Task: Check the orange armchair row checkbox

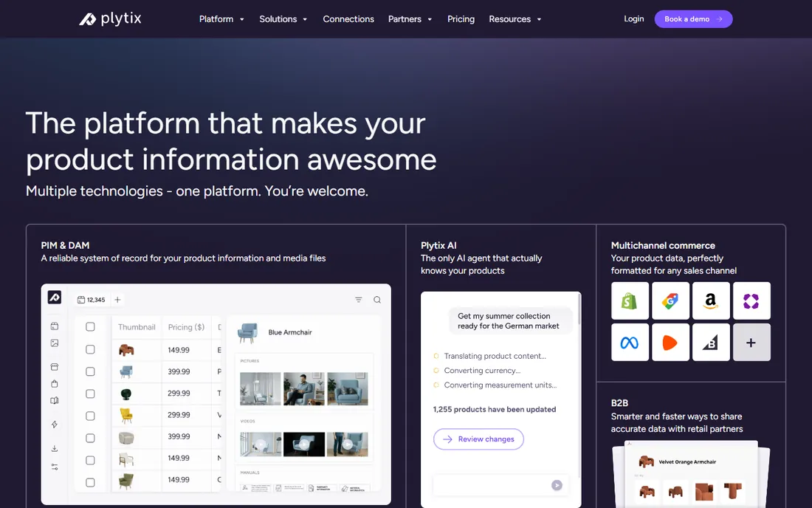Action: point(90,349)
